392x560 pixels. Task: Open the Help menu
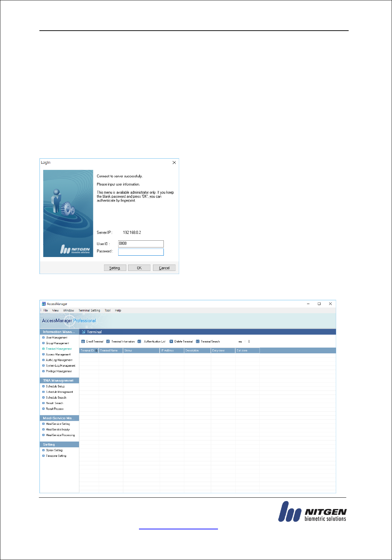tap(118, 310)
